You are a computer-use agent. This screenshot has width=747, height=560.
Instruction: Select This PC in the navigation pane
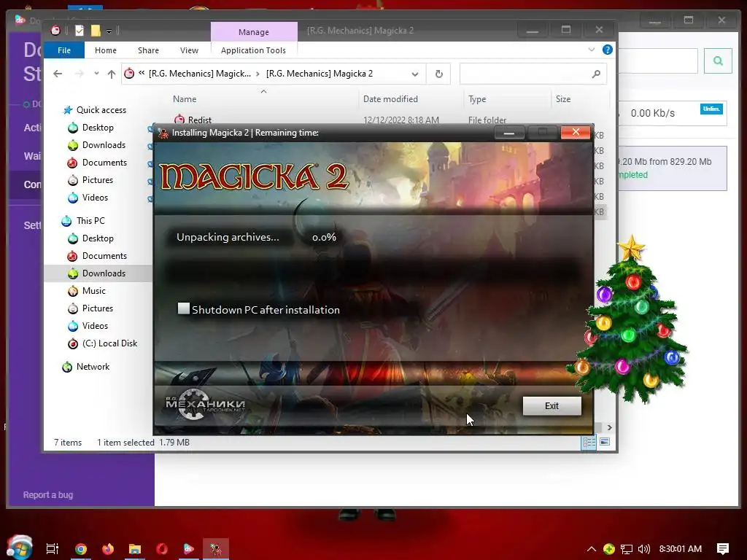pyautogui.click(x=90, y=221)
